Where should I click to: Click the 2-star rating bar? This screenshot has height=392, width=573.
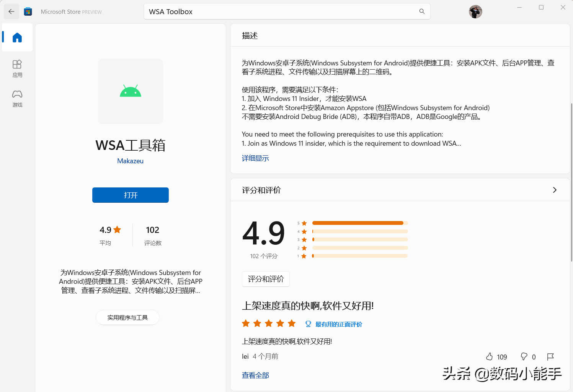360,248
